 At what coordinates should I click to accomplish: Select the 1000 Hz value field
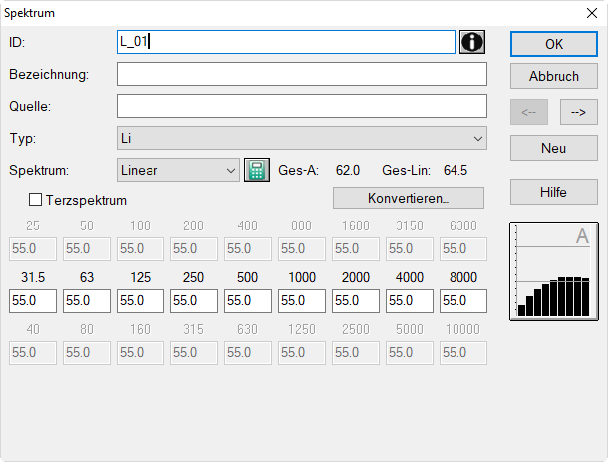tap(302, 301)
